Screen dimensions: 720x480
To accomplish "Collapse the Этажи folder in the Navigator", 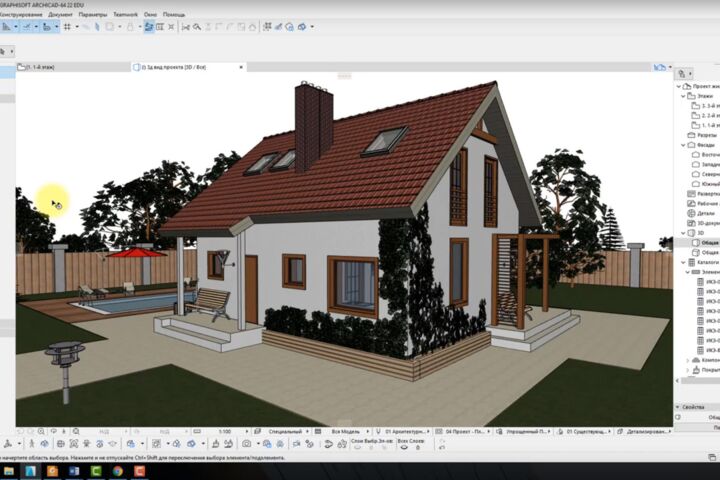I will (684, 96).
